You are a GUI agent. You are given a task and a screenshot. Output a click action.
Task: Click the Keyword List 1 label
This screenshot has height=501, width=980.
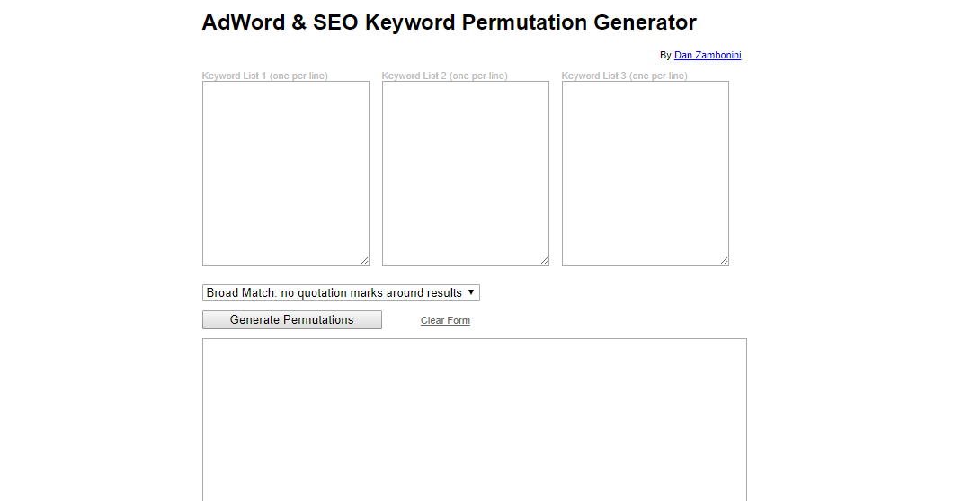click(234, 76)
